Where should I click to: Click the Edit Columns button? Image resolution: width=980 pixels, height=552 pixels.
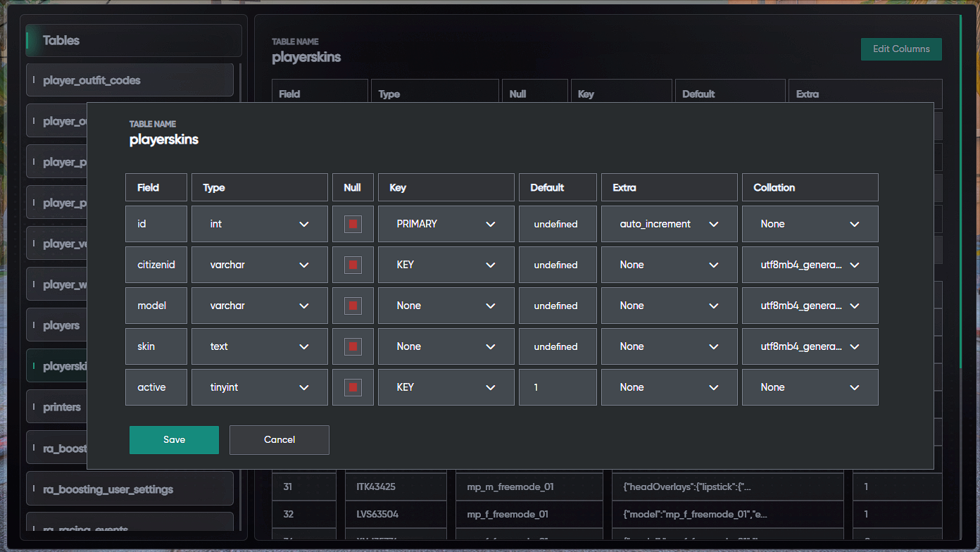(x=901, y=49)
